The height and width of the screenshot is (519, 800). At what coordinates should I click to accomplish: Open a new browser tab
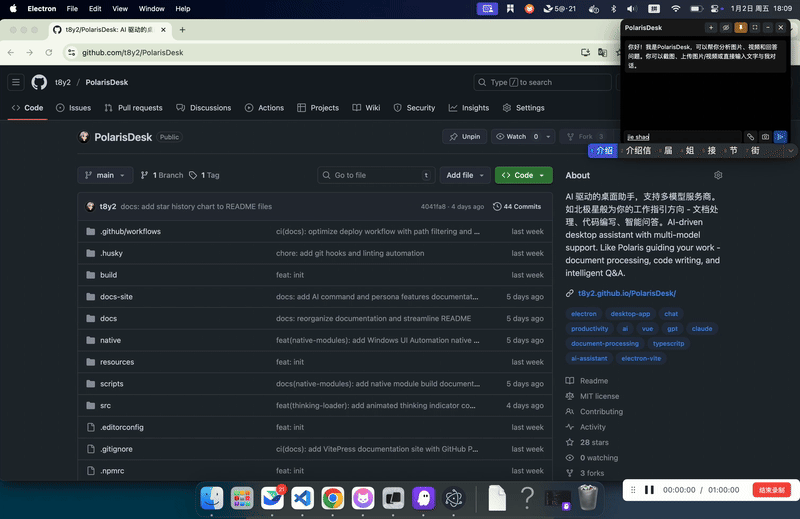[182, 30]
